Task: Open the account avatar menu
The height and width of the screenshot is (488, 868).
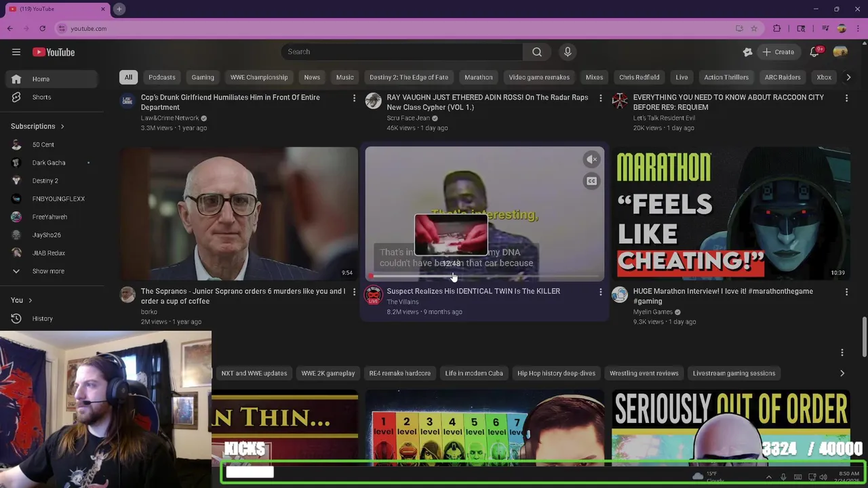Action: 840,52
